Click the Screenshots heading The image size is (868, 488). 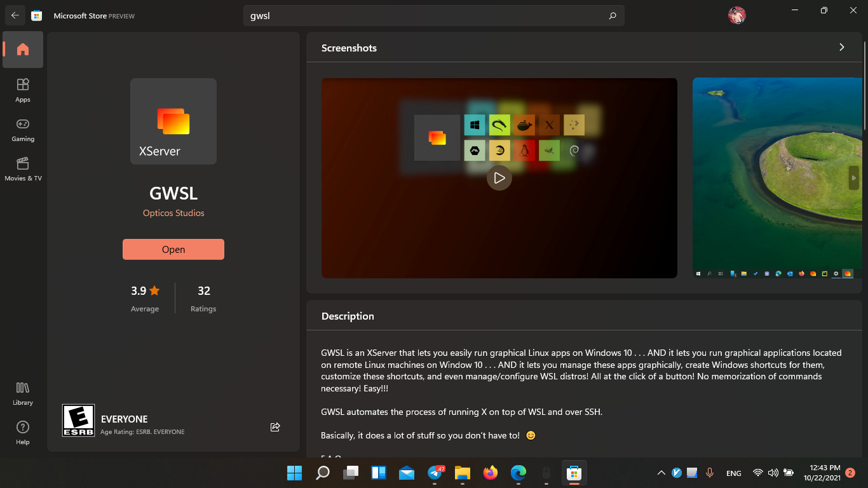pyautogui.click(x=349, y=48)
